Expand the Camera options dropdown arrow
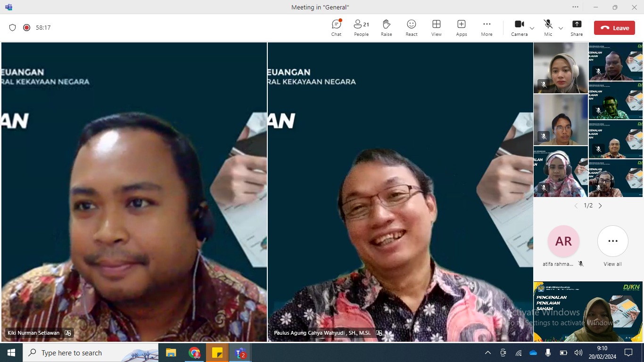The image size is (644, 362). (532, 28)
